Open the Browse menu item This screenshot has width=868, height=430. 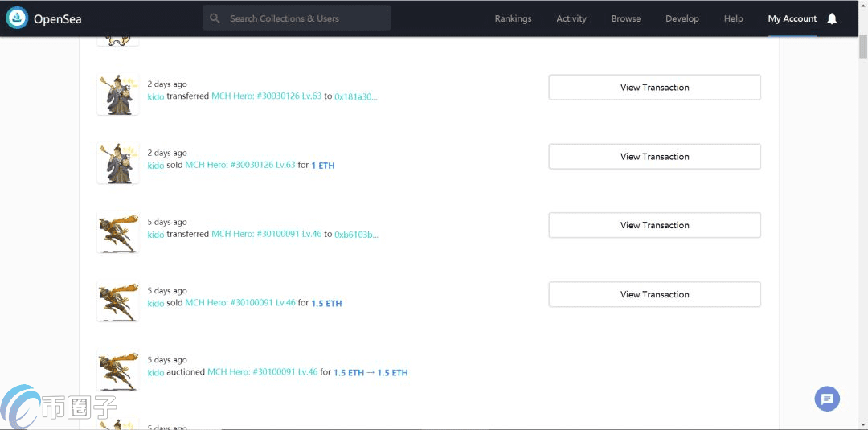tap(626, 18)
